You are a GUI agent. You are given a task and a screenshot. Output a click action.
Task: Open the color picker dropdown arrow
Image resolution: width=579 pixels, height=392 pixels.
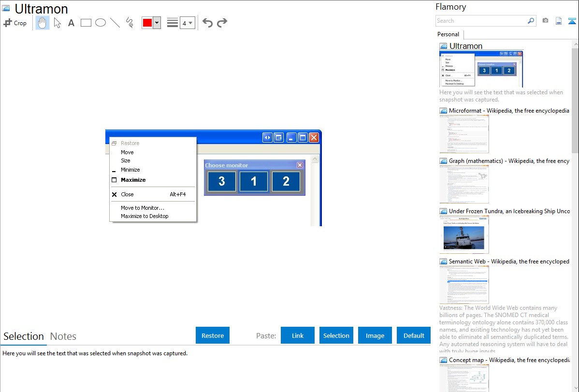tap(157, 23)
